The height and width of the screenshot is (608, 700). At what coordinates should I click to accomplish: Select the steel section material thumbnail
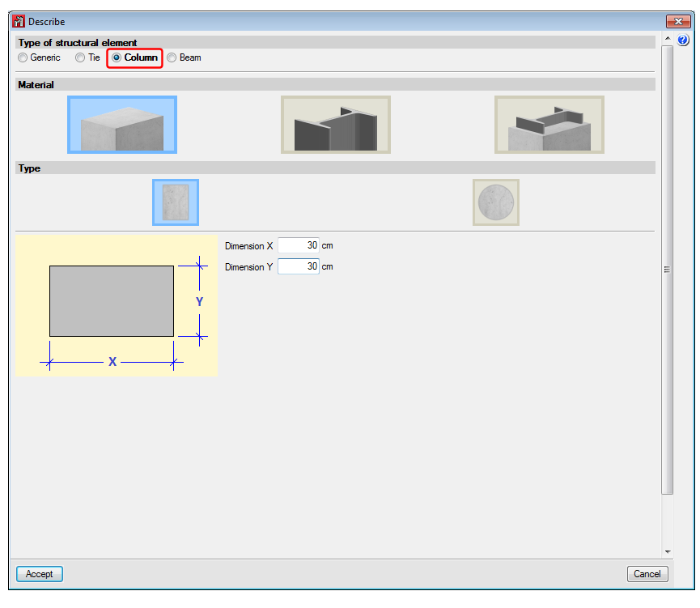pyautogui.click(x=336, y=125)
